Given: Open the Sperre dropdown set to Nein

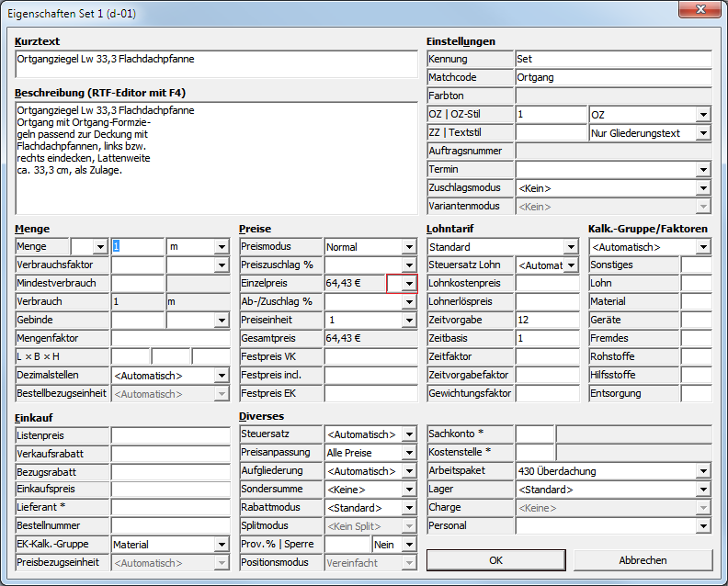Looking at the screenshot, I should click(408, 545).
